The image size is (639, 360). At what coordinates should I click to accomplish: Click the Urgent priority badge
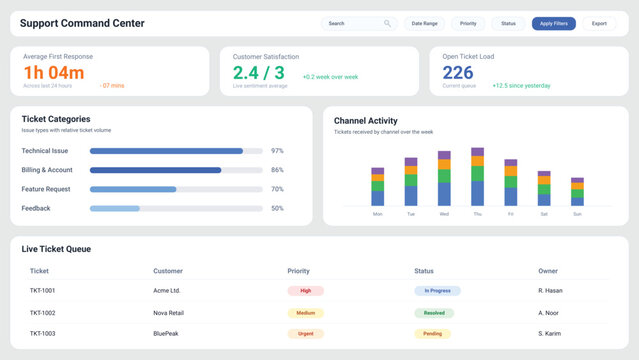[x=306, y=333]
